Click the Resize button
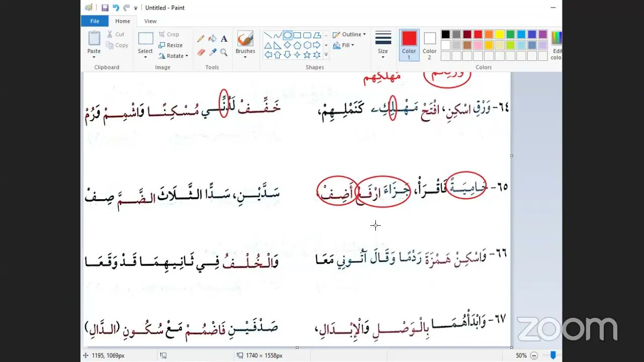The width and height of the screenshot is (644, 362). [x=171, y=45]
